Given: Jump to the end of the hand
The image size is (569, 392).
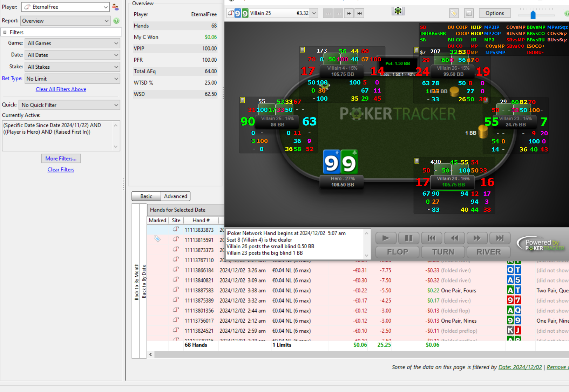Looking at the screenshot, I should tap(500, 238).
